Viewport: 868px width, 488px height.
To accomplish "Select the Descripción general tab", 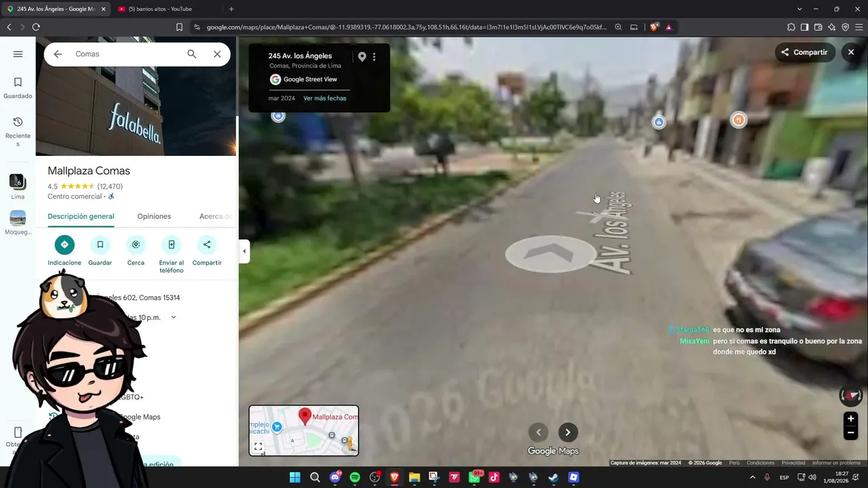I will 81,216.
